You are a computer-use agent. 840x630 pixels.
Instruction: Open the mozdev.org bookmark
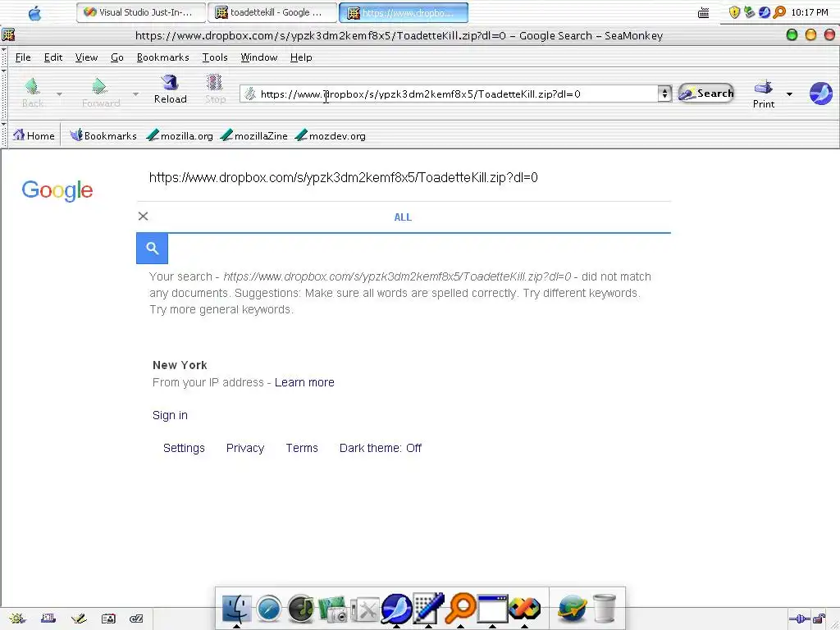331,135
